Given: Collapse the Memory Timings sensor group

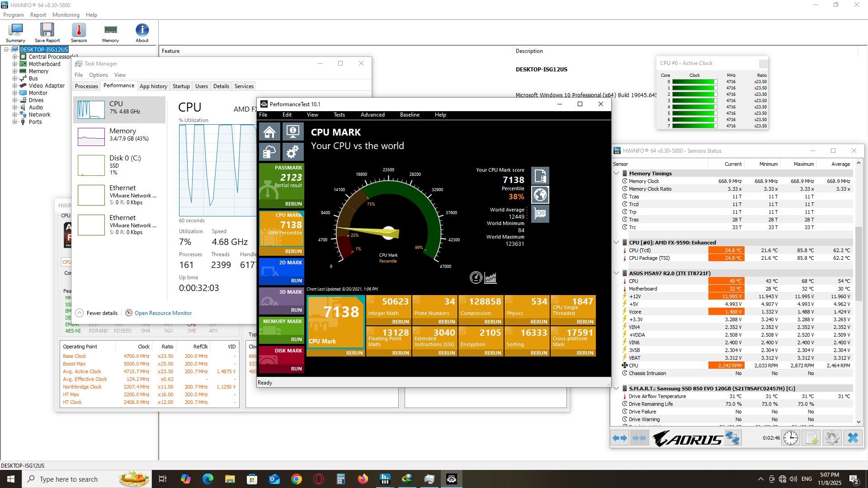Looking at the screenshot, I should click(616, 174).
